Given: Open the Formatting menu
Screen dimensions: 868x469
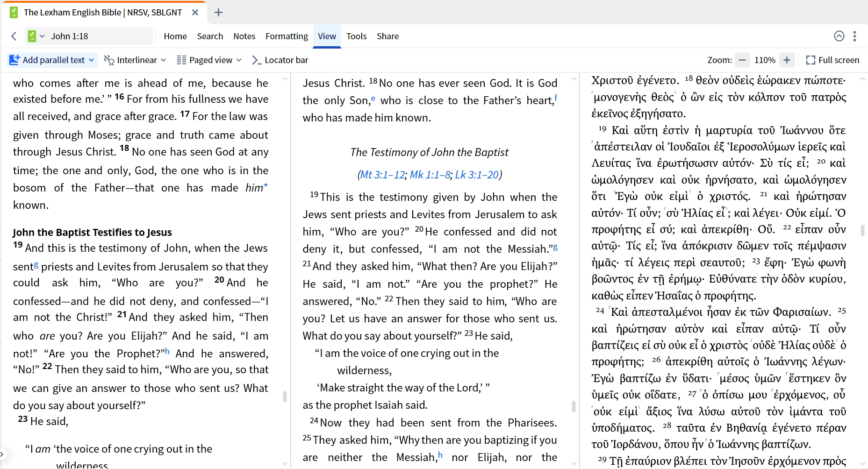Looking at the screenshot, I should pos(287,36).
